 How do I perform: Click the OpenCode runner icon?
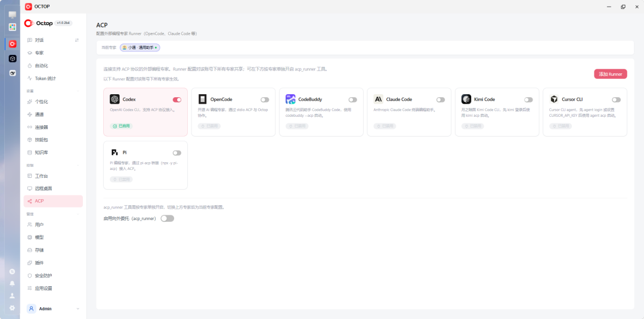click(x=203, y=100)
